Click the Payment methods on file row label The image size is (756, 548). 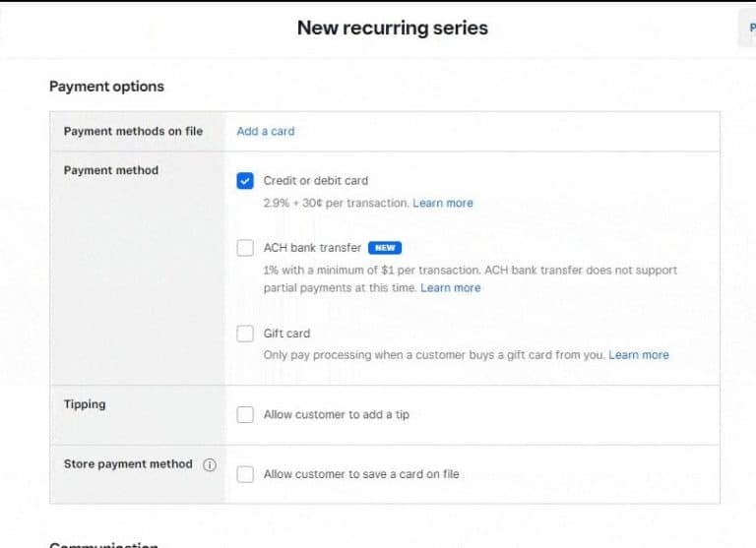133,131
